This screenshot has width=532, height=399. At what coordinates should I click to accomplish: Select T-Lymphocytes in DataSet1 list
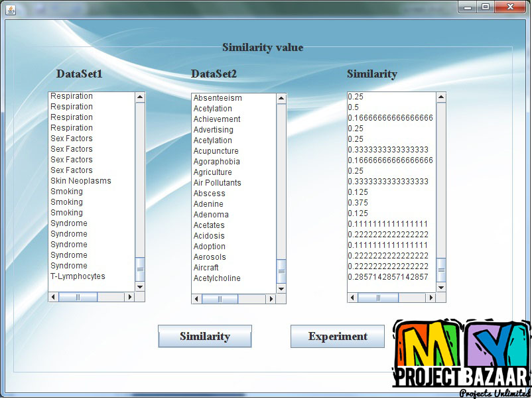78,276
